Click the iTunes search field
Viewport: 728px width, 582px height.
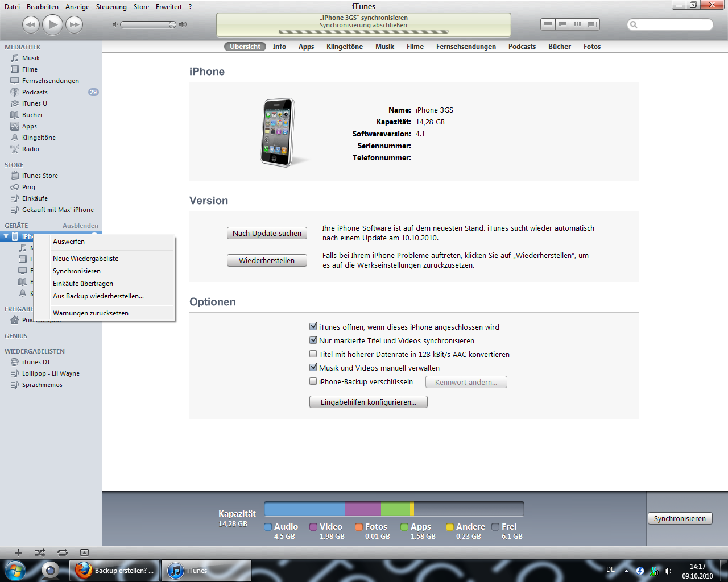click(670, 24)
